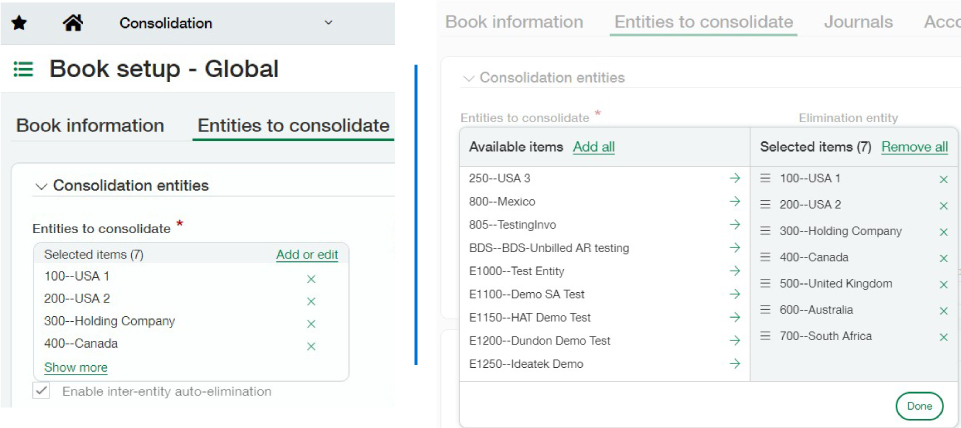Collapse the Consolidation entities section on left
Viewport: 961px width, 428px height.
41,186
